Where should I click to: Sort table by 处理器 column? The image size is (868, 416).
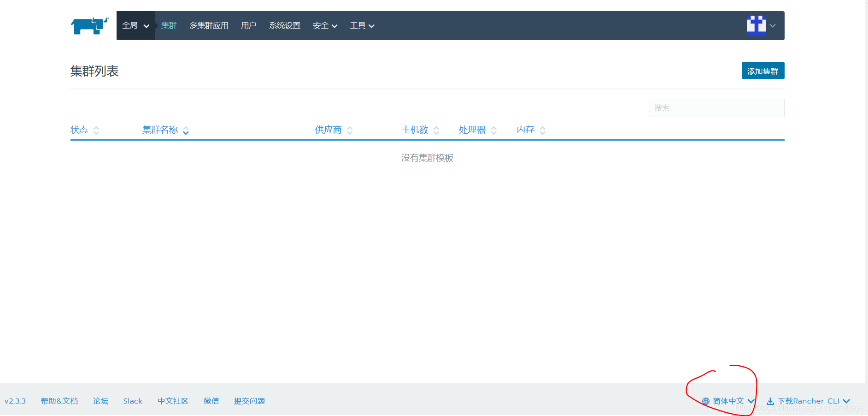[478, 130]
